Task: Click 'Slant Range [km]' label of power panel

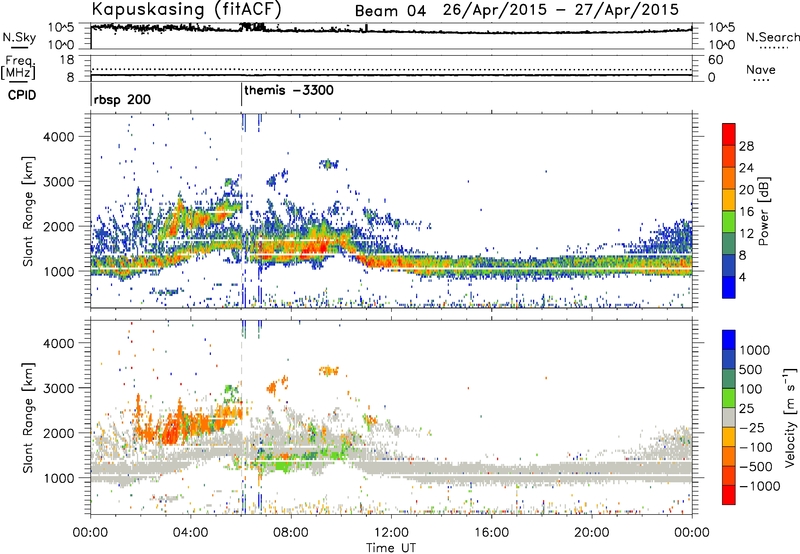Action: pyautogui.click(x=28, y=211)
